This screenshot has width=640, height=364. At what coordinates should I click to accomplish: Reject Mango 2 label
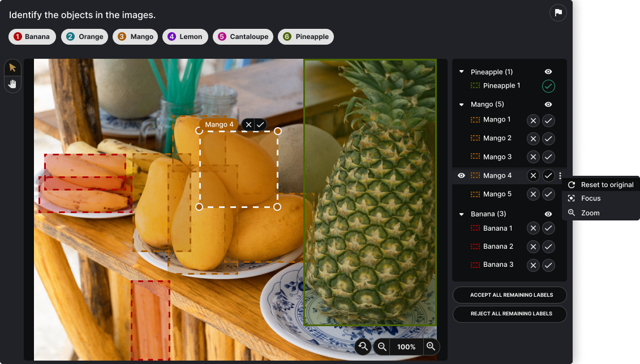coord(533,139)
